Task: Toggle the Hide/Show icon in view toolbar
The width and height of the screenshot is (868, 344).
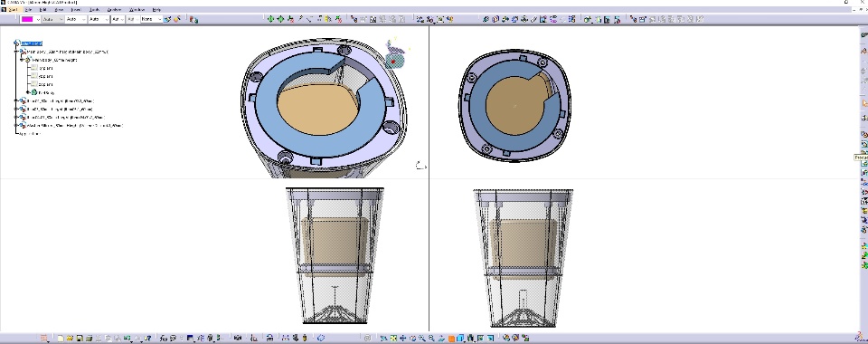Action: 480,338
